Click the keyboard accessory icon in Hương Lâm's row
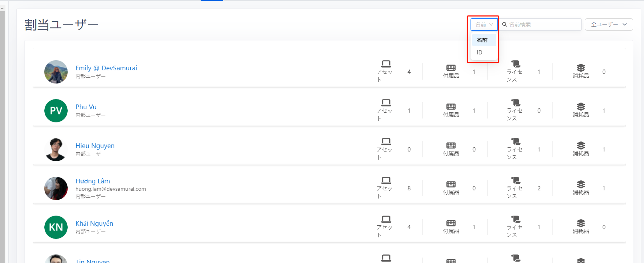This screenshot has height=263, width=644. pos(451,184)
